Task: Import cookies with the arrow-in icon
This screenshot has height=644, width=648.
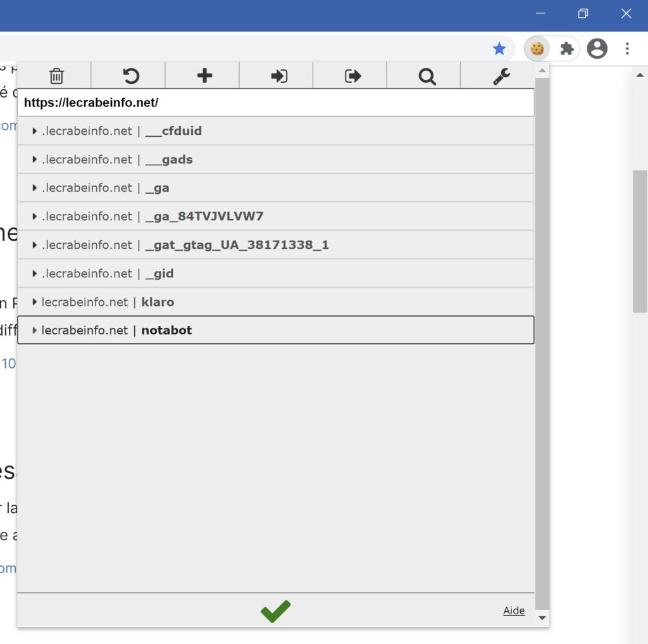Action: (278, 76)
